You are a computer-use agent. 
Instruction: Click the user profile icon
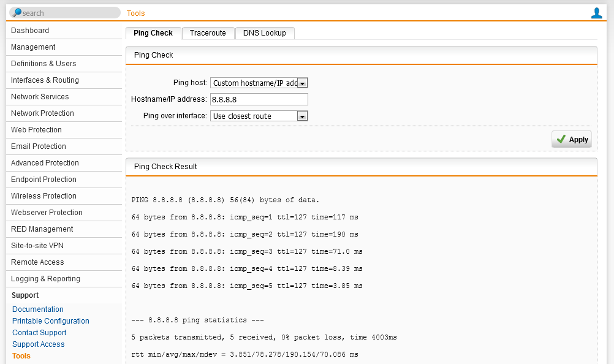pyautogui.click(x=596, y=13)
